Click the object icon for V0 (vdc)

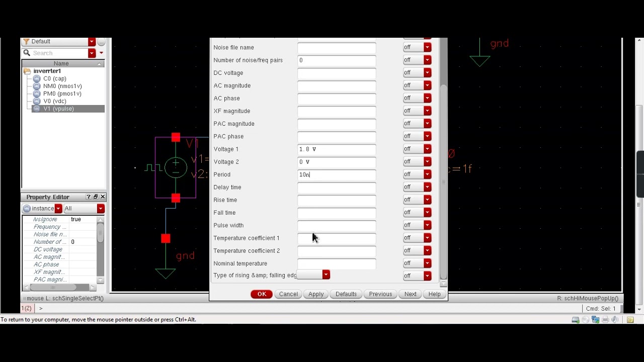(37, 101)
